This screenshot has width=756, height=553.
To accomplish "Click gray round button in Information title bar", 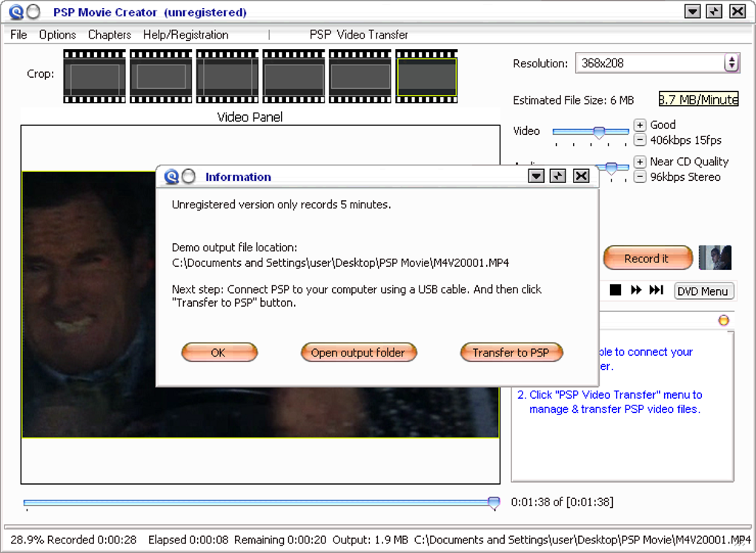I will (x=189, y=176).
